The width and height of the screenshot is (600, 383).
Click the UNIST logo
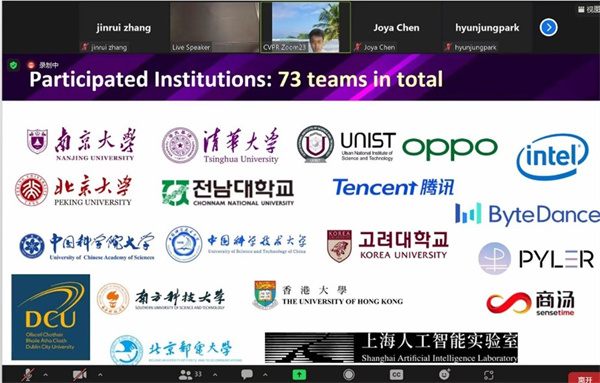(346, 144)
